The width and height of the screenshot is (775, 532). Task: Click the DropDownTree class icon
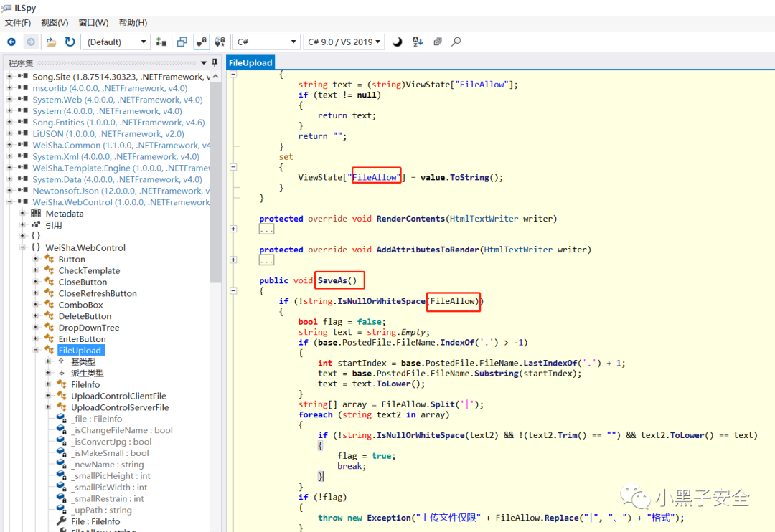coord(49,328)
